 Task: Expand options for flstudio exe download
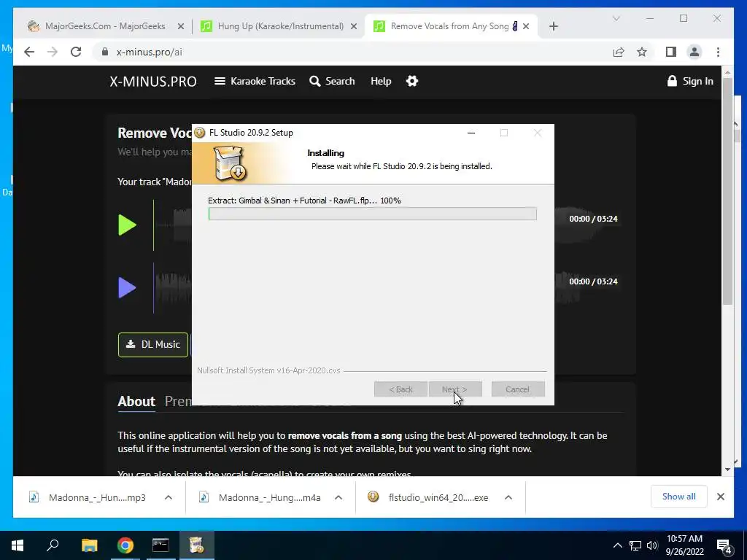tap(508, 497)
